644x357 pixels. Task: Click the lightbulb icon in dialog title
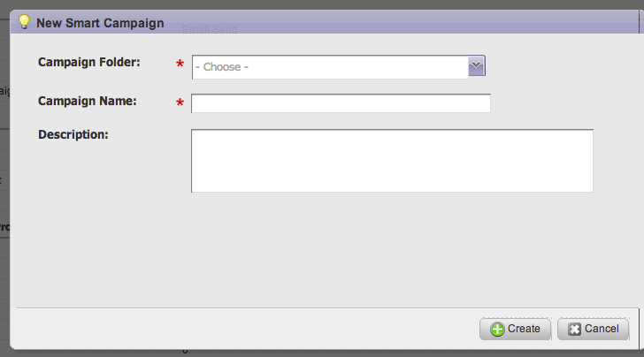[25, 22]
